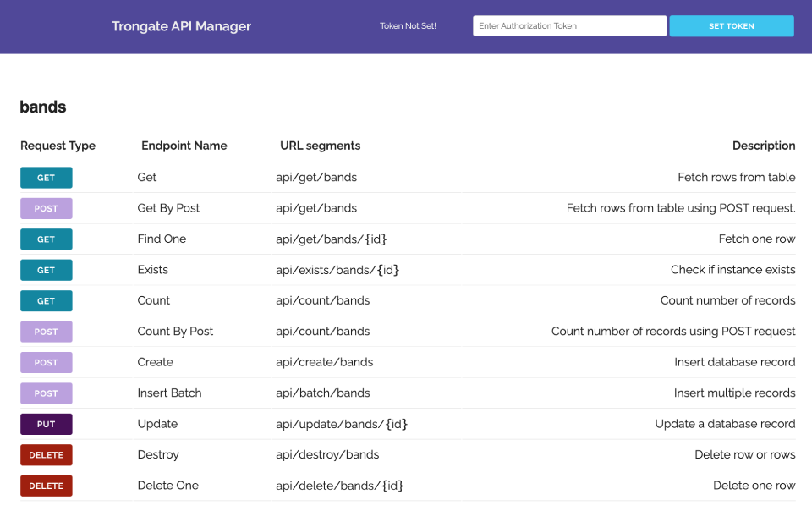Screen dimensions: 812x511
Task: Click the GET button for Exists endpoint
Action: [x=46, y=270]
